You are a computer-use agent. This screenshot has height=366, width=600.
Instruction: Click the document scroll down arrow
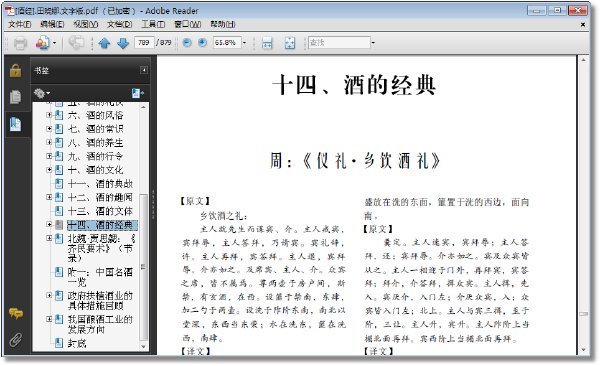click(584, 350)
